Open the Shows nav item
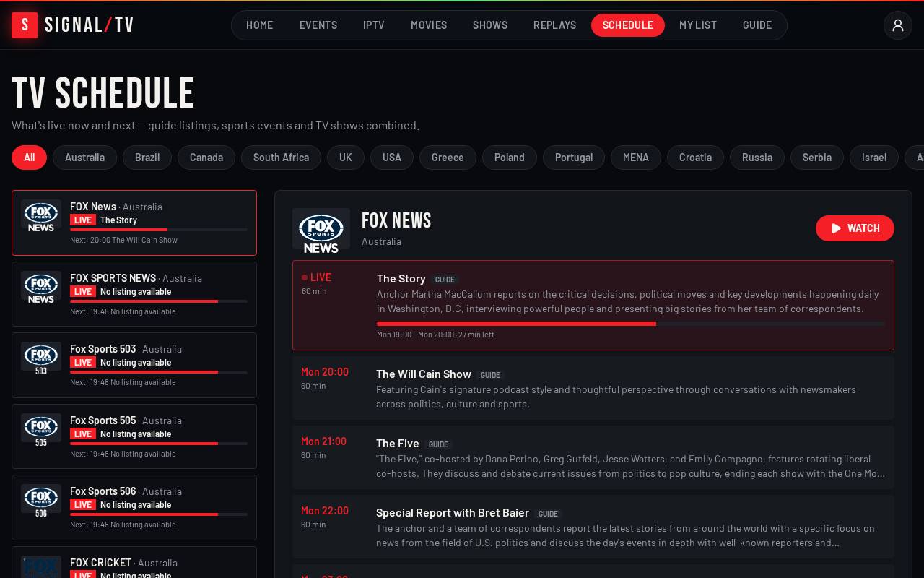This screenshot has height=578, width=924. [x=490, y=25]
